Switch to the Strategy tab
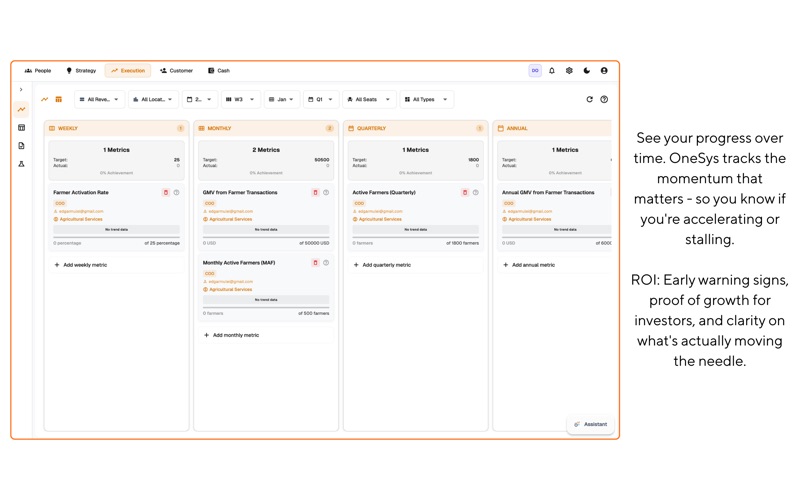800x500 pixels. [x=81, y=70]
